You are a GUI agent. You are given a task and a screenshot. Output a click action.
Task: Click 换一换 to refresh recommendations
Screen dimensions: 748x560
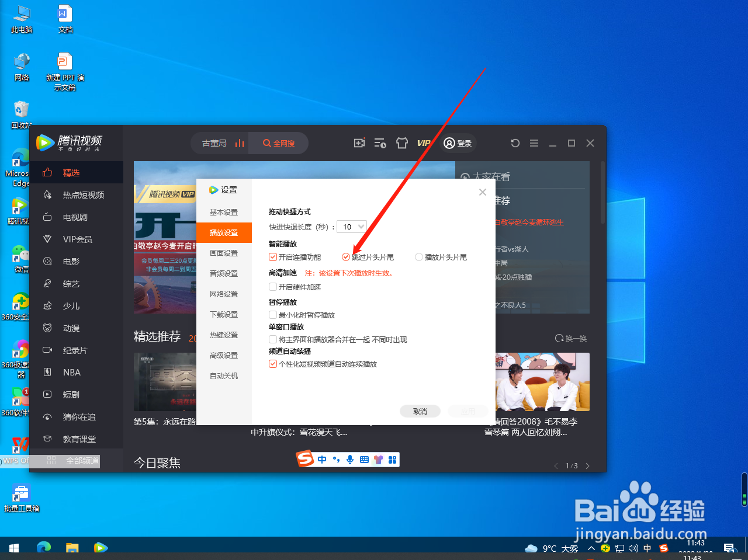(x=570, y=338)
